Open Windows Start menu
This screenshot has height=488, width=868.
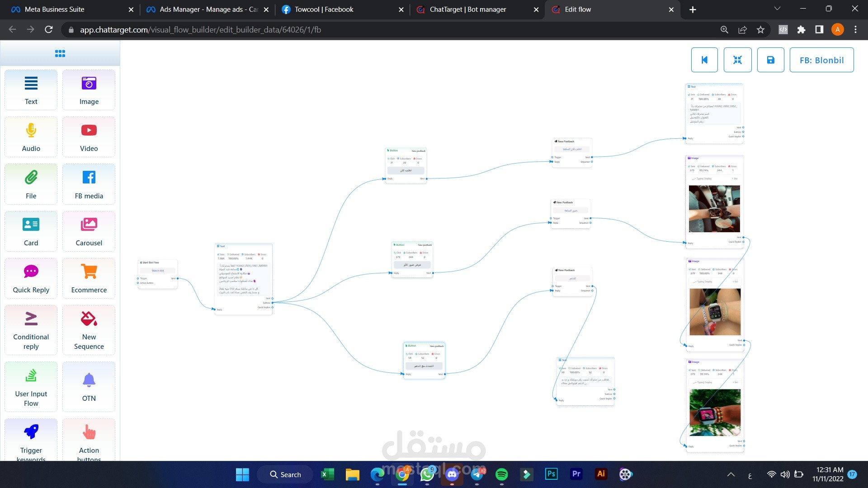(242, 474)
